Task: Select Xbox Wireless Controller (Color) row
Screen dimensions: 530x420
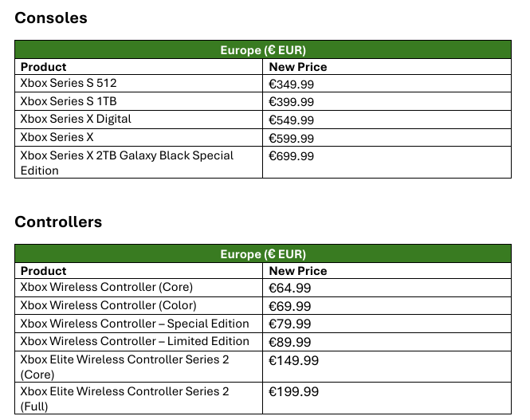Action: tap(263, 306)
